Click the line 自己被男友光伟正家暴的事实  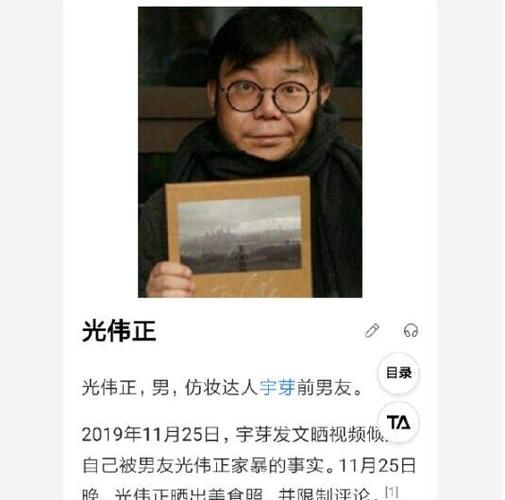tap(203, 466)
